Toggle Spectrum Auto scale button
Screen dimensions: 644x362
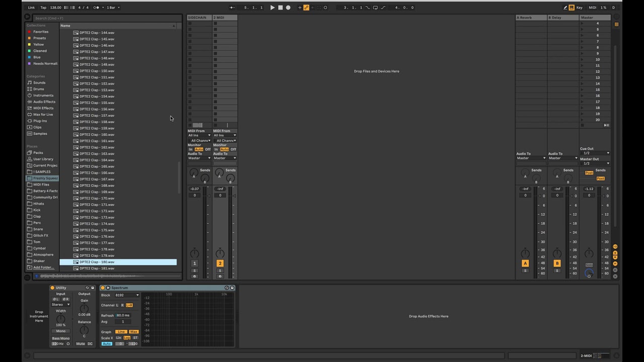[x=106, y=344]
